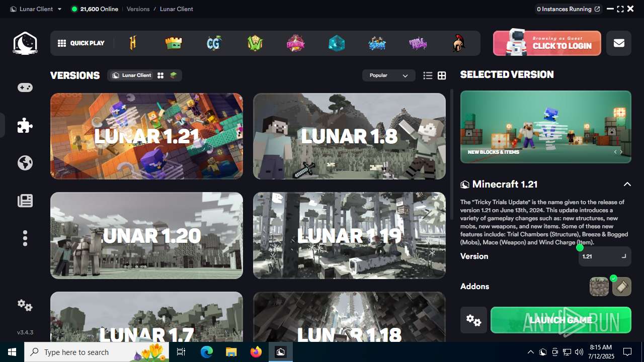The width and height of the screenshot is (644, 362).
Task: Collapse the Minecraft 1.21 description
Action: coord(627,184)
